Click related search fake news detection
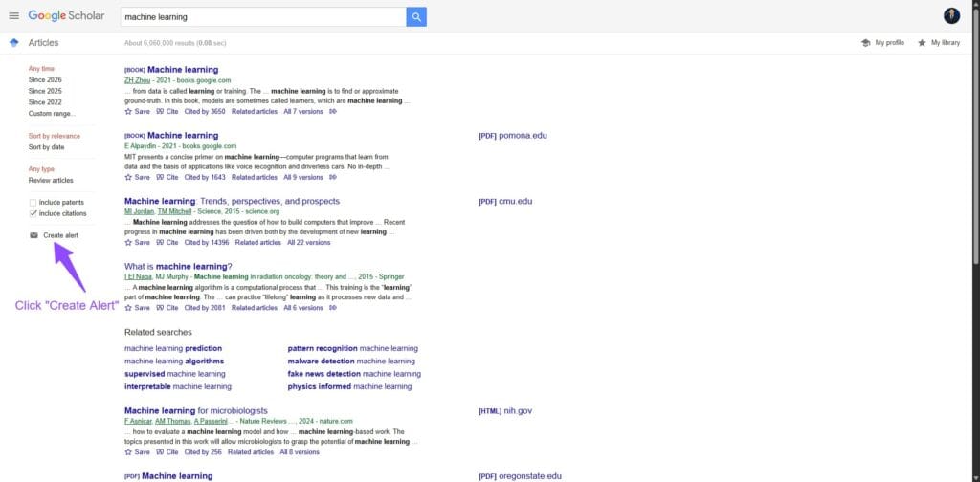This screenshot has width=980, height=482. 354,374
